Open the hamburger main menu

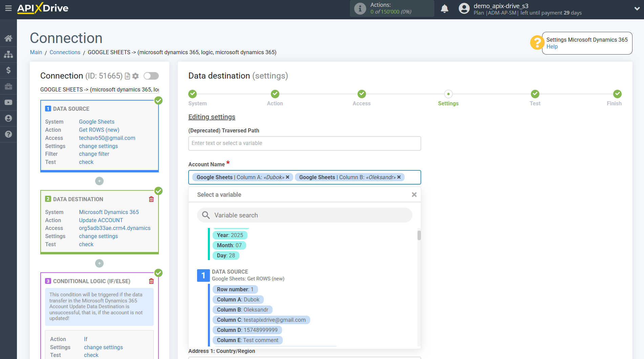click(x=8, y=8)
